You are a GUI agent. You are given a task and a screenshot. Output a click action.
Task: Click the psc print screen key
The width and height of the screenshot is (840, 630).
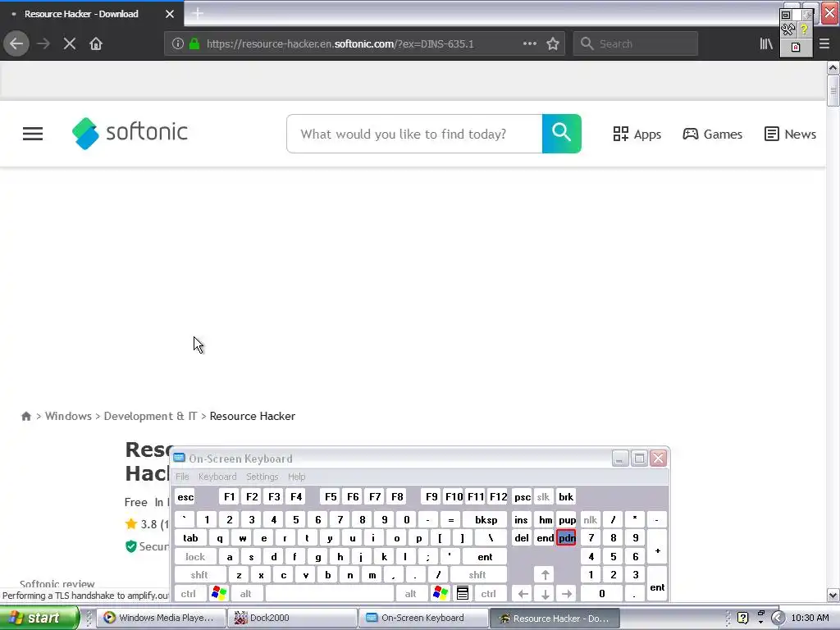pos(523,497)
